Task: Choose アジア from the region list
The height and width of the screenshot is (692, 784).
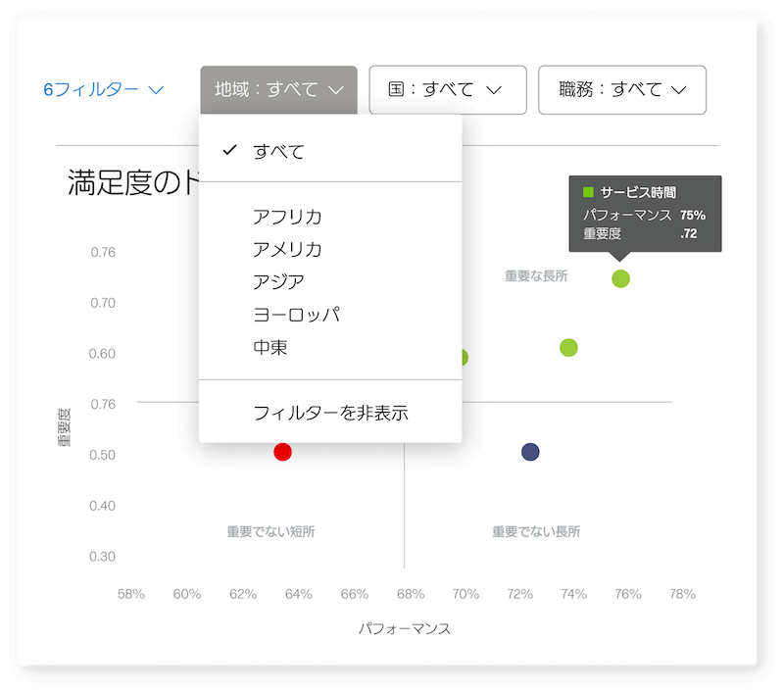Action: pos(278,282)
